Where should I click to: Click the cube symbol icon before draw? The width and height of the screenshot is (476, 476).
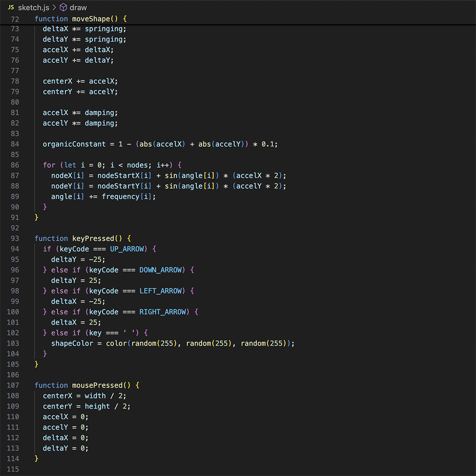click(62, 7)
